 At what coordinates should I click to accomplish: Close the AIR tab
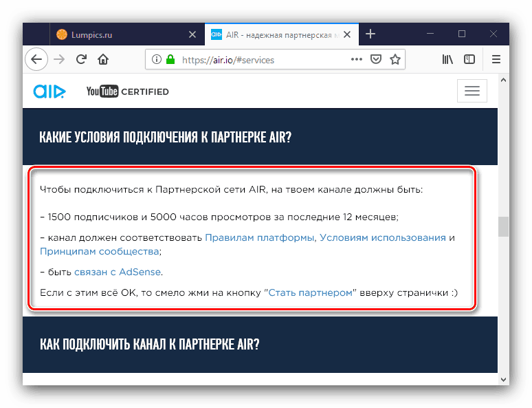coord(346,34)
